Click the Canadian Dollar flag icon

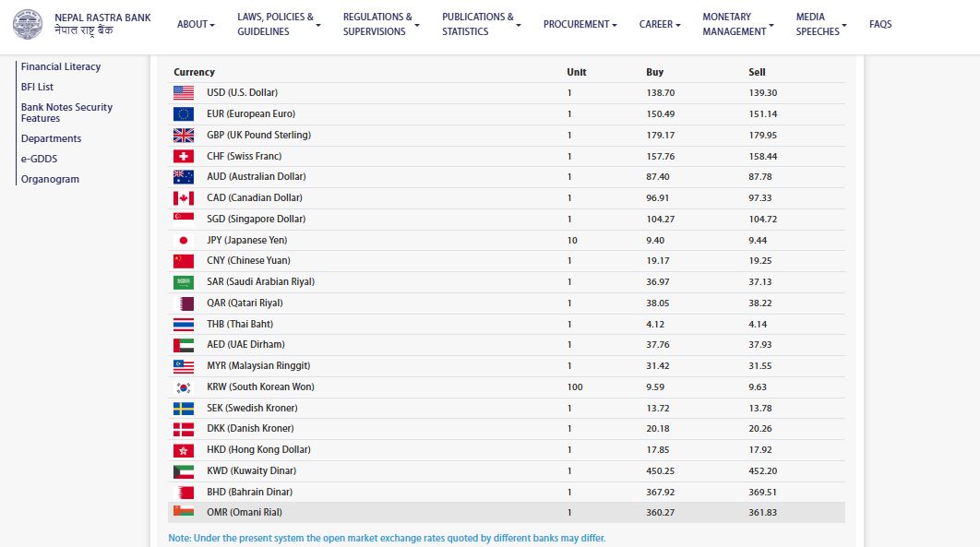(183, 197)
